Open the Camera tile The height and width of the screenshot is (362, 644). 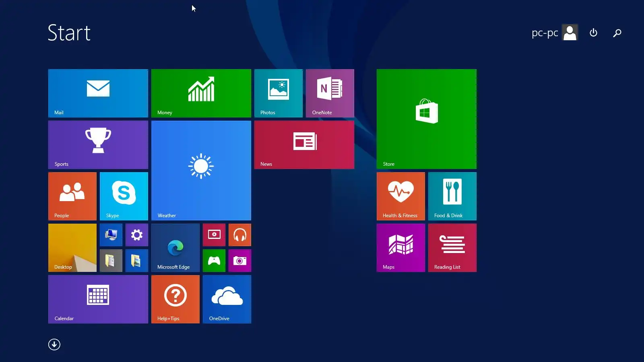[240, 261]
